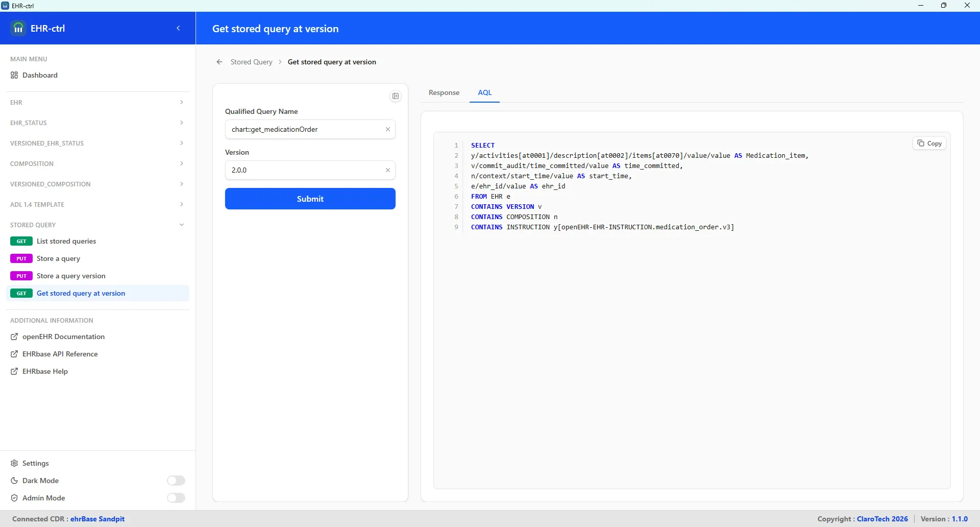Click the Version 1.1.0 text
Viewport: 980px width, 527px height.
point(944,519)
